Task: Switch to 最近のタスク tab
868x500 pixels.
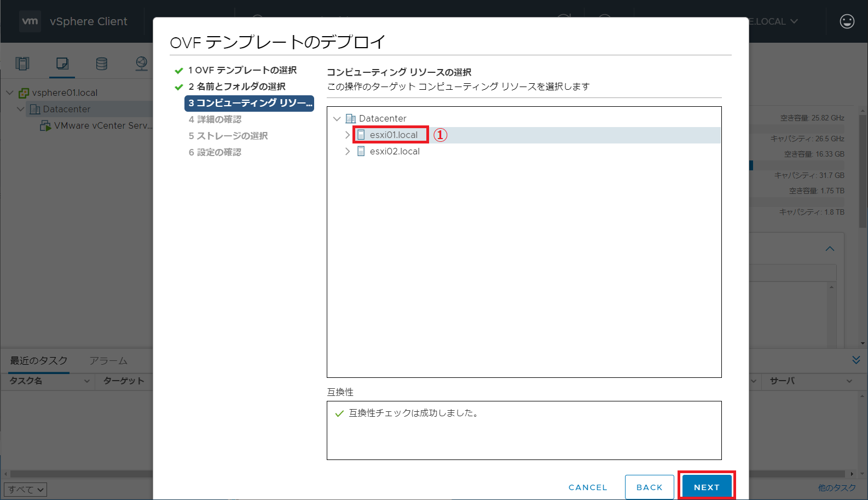Action: 39,360
